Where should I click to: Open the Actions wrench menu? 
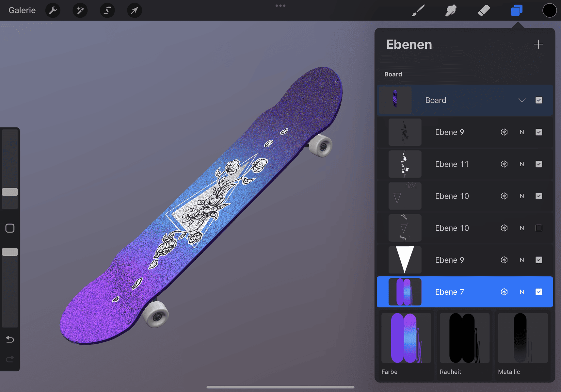point(53,10)
